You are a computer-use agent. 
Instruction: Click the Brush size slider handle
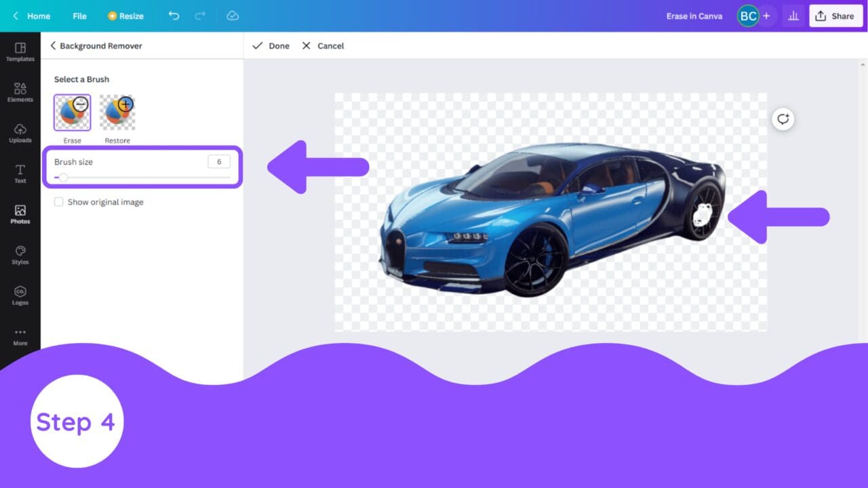point(62,178)
